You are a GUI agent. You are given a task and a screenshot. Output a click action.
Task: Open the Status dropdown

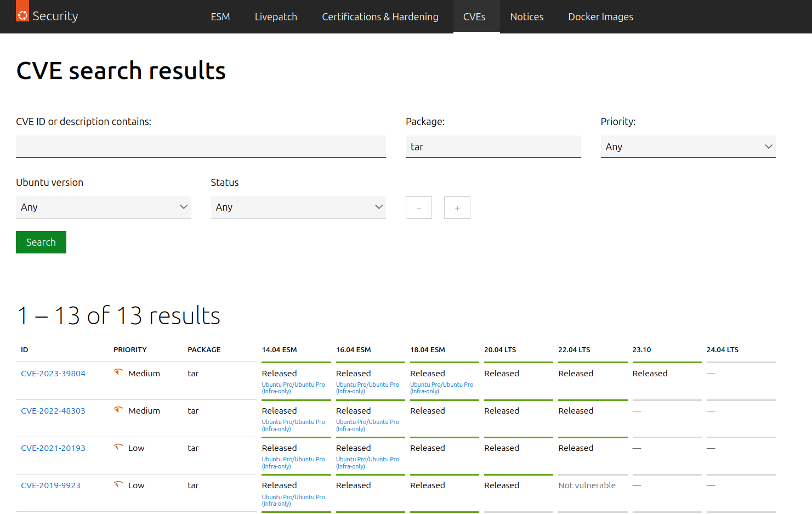[x=298, y=207]
